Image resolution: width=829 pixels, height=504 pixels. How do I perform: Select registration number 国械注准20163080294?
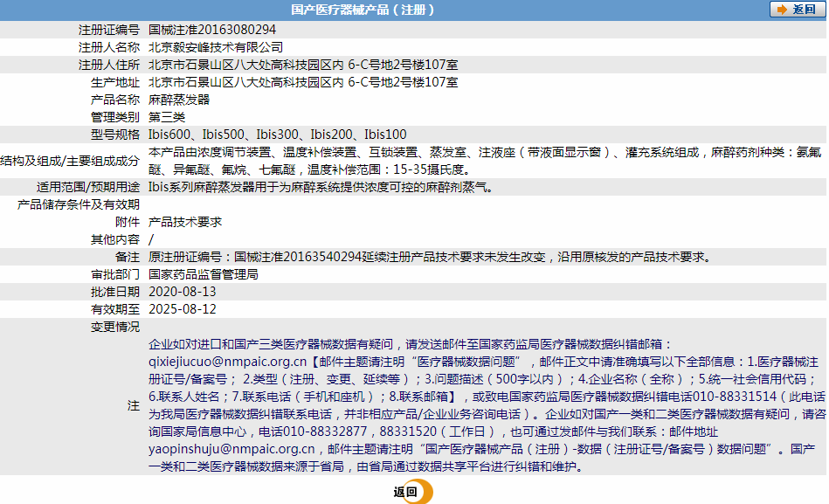point(212,30)
